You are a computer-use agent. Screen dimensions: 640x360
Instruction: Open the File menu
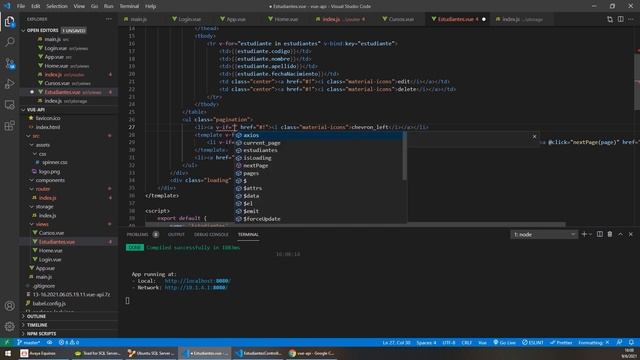click(20, 6)
